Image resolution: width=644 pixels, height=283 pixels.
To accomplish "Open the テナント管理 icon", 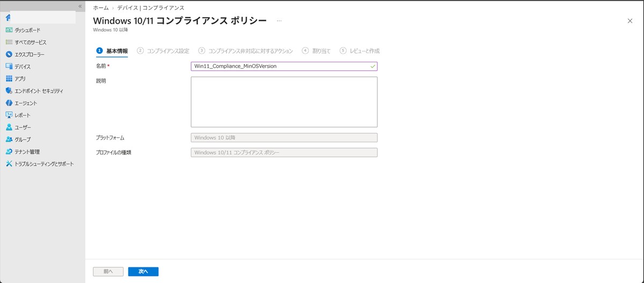I will point(9,151).
